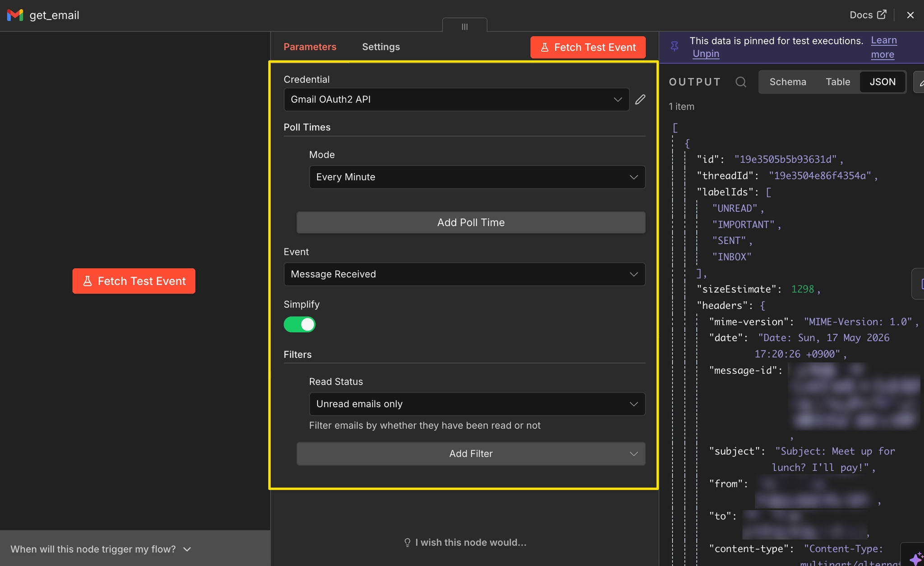924x566 pixels.
Task: Click the Unpin link
Action: [706, 54]
